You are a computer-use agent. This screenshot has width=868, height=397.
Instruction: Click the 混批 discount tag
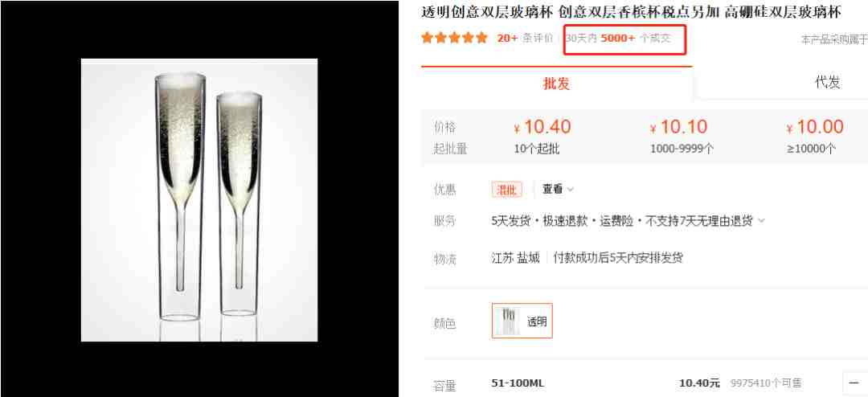coord(507,190)
